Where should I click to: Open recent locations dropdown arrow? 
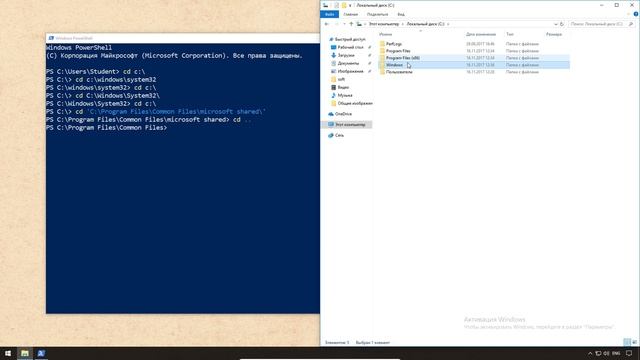[344, 24]
